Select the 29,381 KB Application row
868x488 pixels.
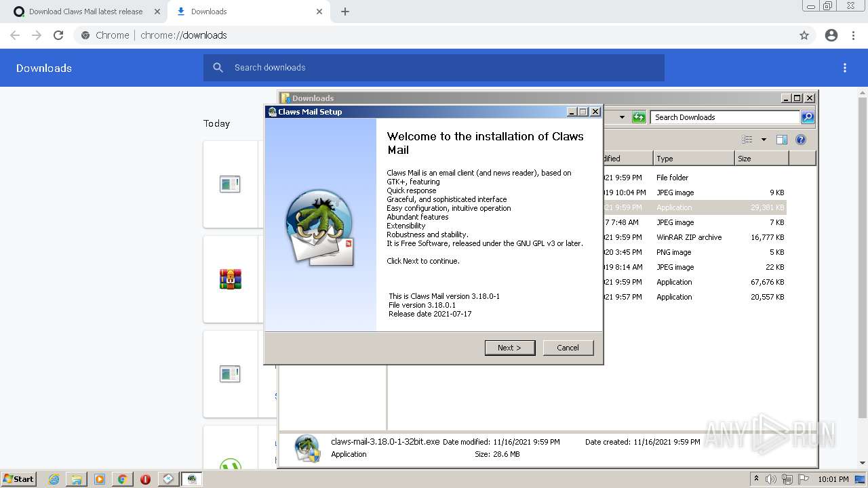pos(695,207)
